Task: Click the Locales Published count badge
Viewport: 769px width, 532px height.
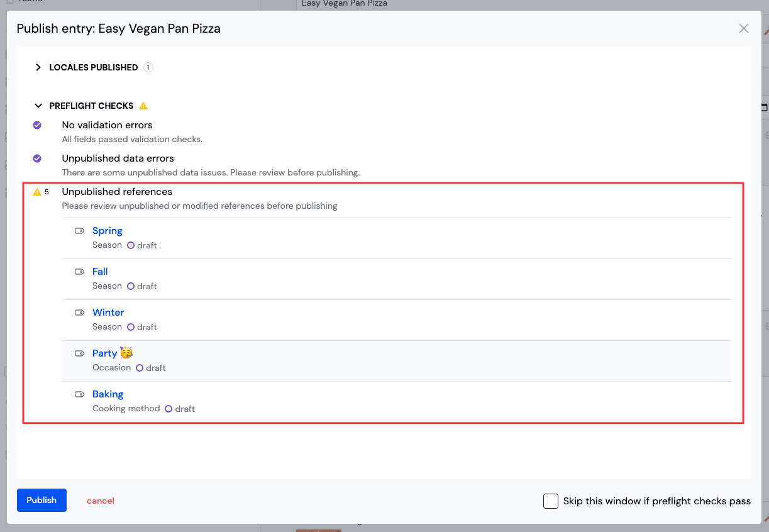Action: point(148,67)
